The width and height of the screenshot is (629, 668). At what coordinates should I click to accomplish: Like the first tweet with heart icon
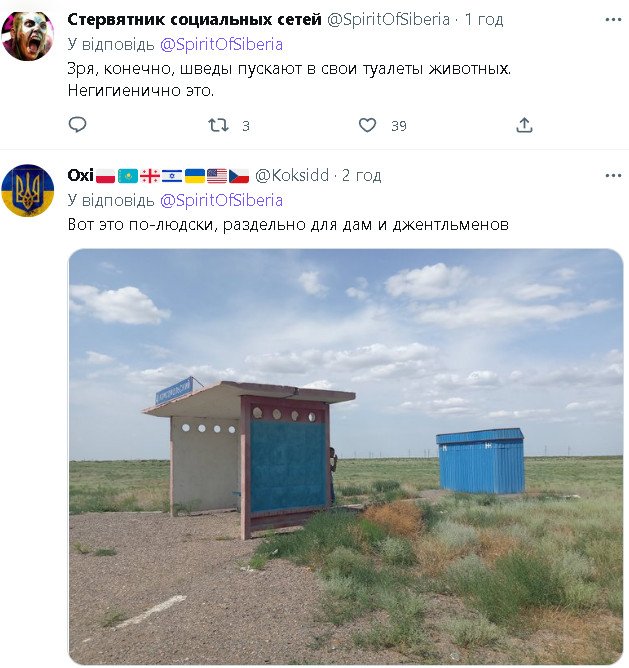pyautogui.click(x=367, y=125)
